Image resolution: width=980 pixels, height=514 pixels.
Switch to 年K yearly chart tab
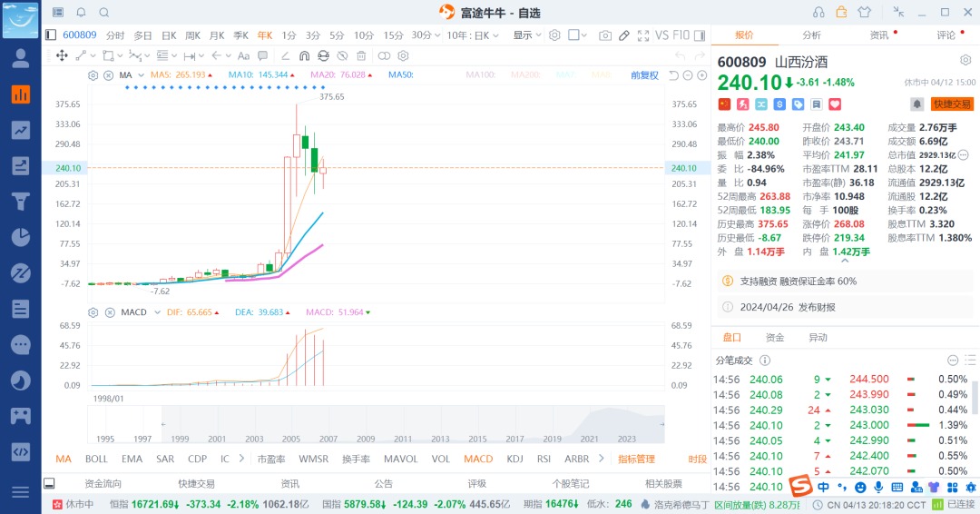click(x=265, y=35)
